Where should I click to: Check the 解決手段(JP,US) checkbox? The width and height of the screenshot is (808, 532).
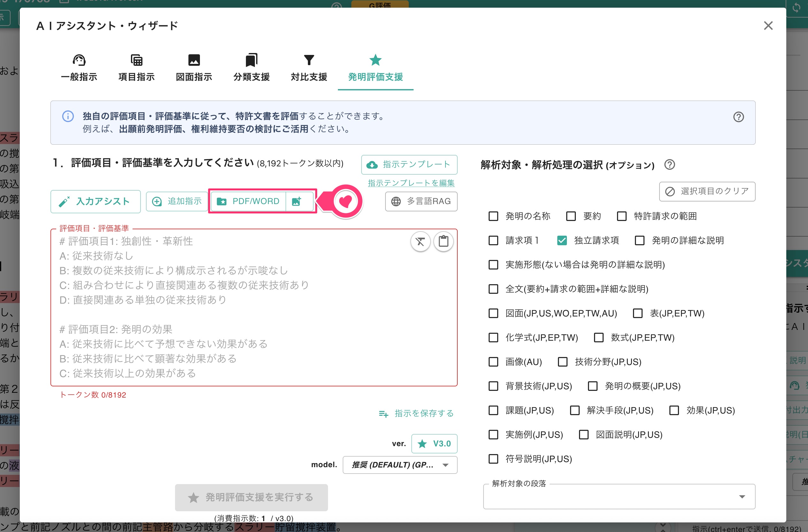(x=575, y=410)
